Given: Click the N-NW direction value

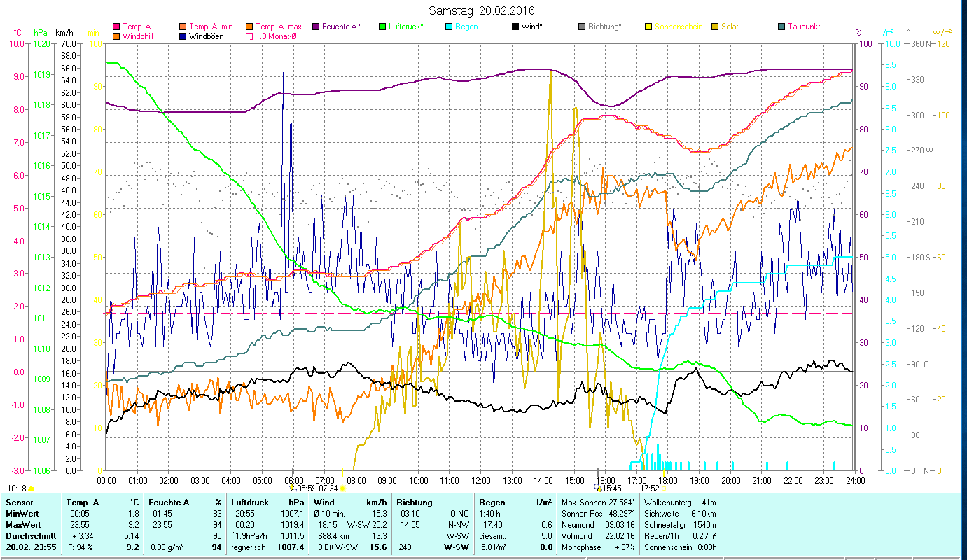Looking at the screenshot, I should tap(459, 524).
